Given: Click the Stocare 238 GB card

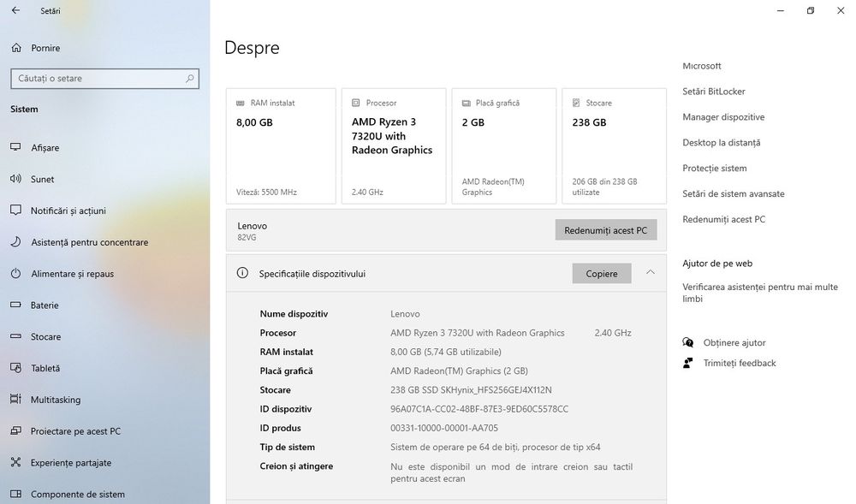Looking at the screenshot, I should (x=614, y=146).
